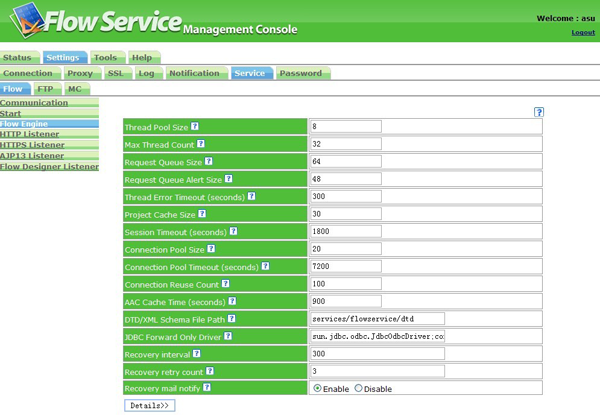This screenshot has height=419, width=600.
Task: Focus the Connection Pool Timeout field
Action: coord(346,266)
